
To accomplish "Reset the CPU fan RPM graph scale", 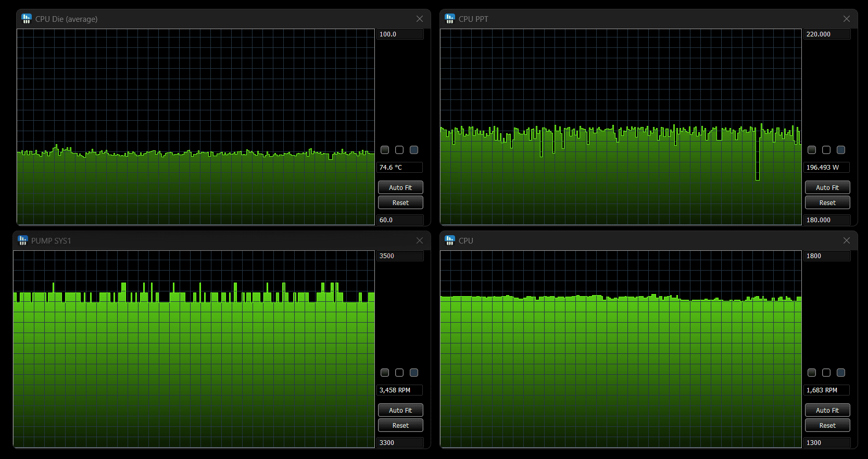I will click(827, 425).
